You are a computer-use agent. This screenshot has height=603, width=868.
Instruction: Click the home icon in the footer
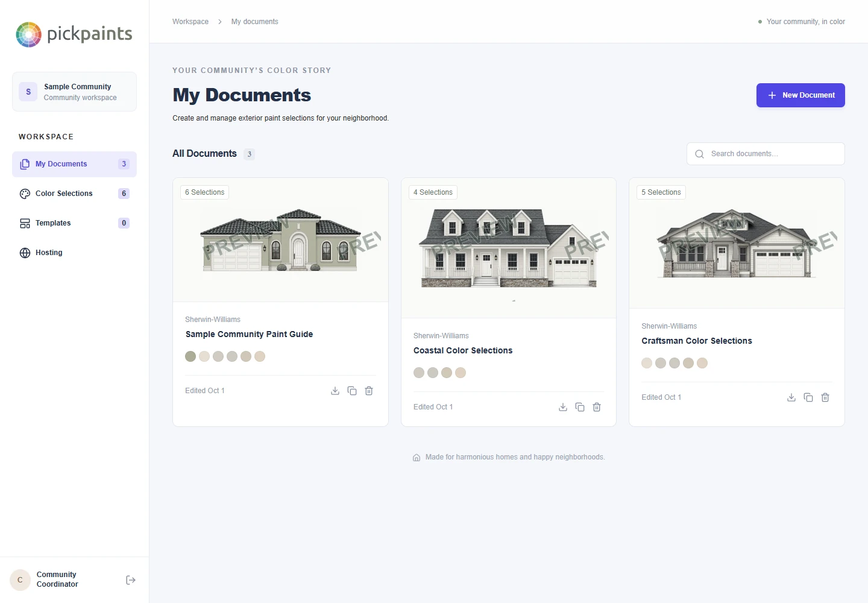point(417,458)
